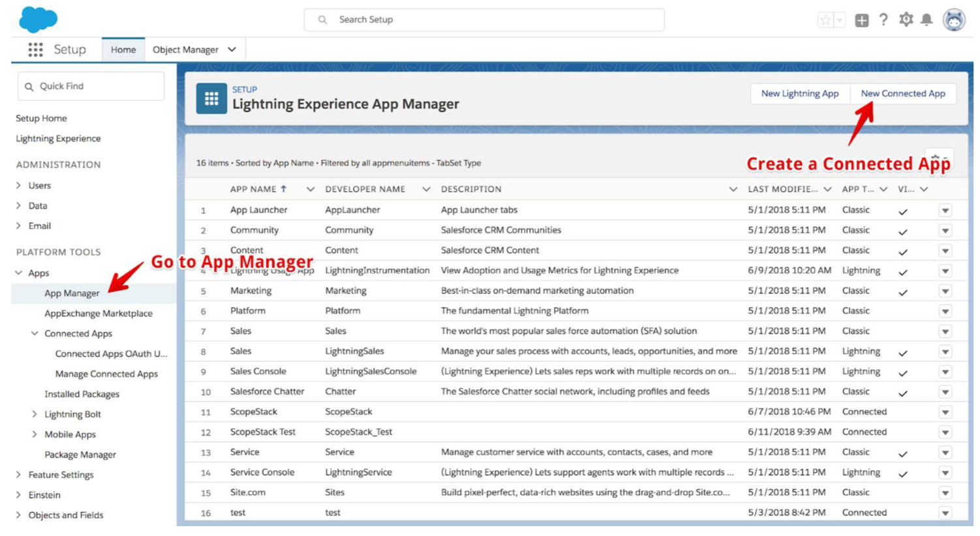Open Manage Connected Apps in the sidebar

pos(106,374)
